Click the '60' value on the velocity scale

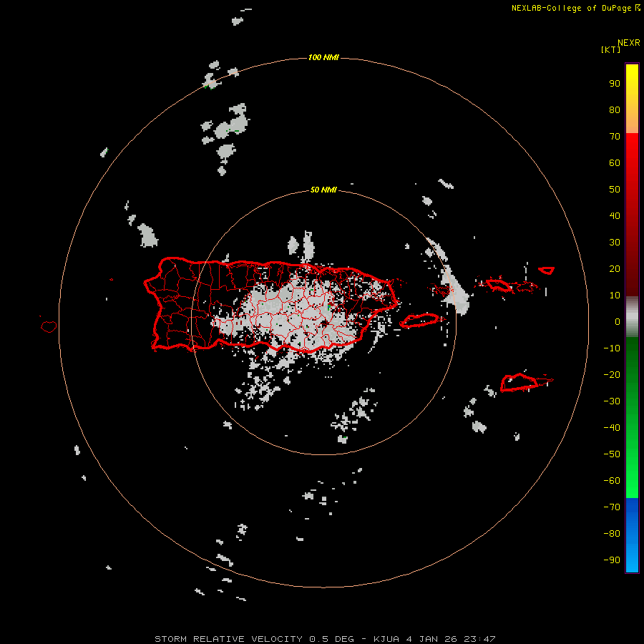tap(615, 163)
